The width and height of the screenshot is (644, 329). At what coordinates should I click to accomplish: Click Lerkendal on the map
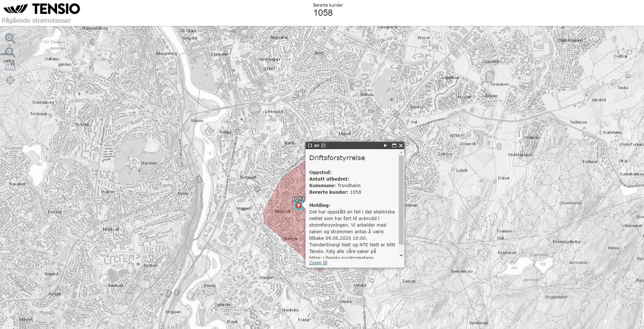click(274, 111)
